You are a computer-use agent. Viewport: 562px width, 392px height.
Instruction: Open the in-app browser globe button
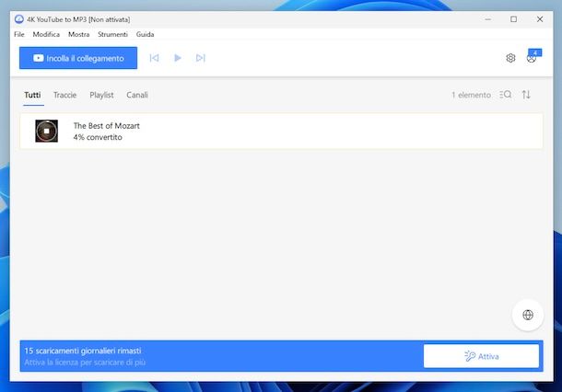[x=528, y=315]
